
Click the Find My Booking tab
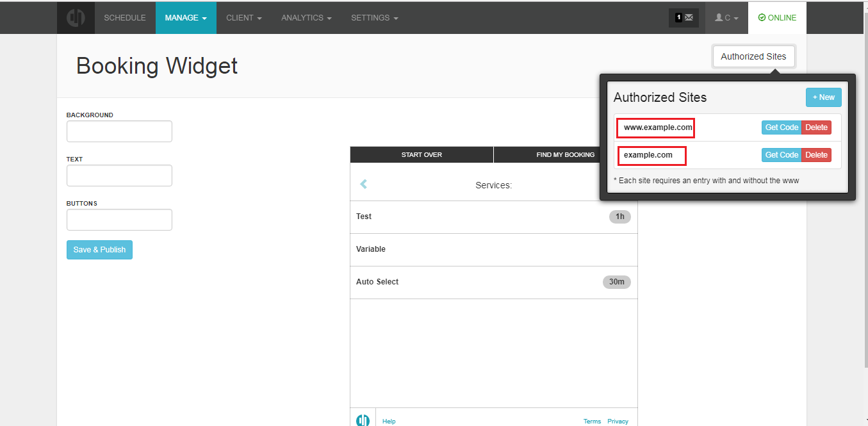(x=566, y=155)
